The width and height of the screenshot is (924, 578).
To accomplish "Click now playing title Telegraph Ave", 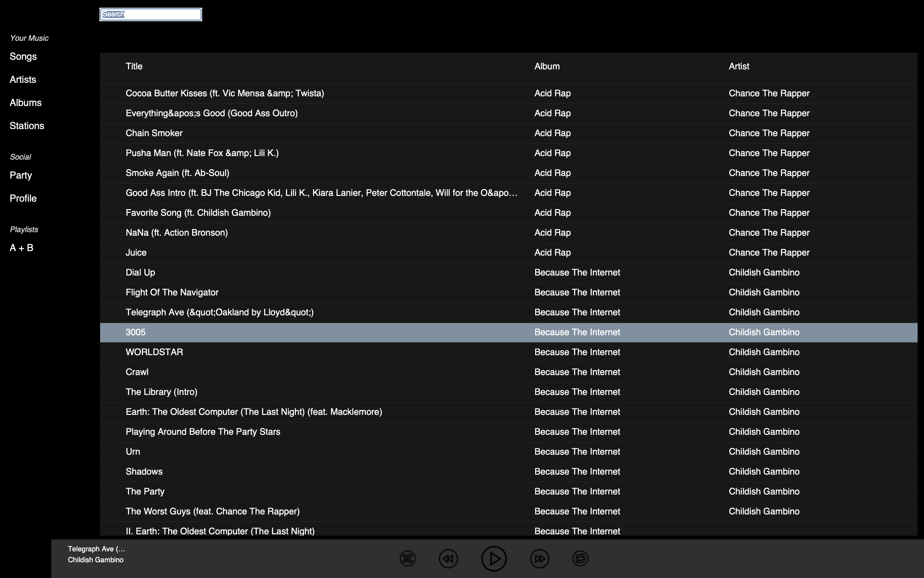I will click(x=96, y=549).
